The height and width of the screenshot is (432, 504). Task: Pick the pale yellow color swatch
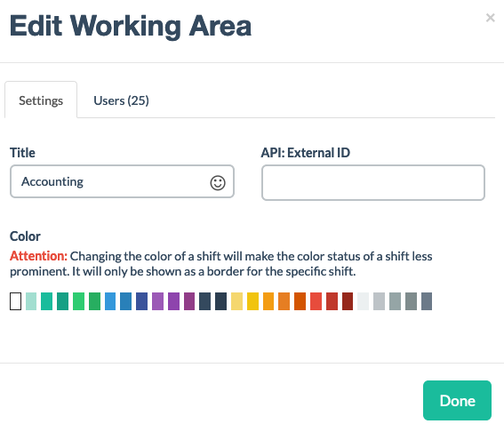[x=237, y=301]
